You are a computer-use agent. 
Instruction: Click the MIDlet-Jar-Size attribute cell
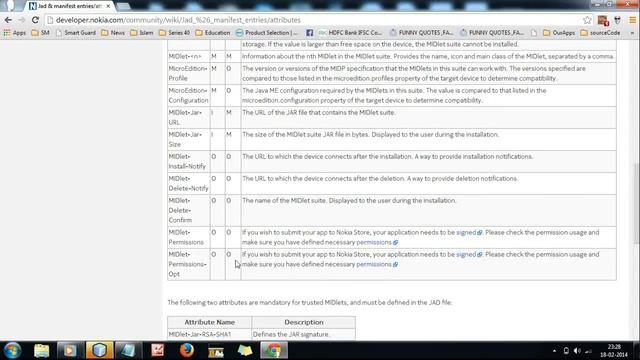(189, 140)
